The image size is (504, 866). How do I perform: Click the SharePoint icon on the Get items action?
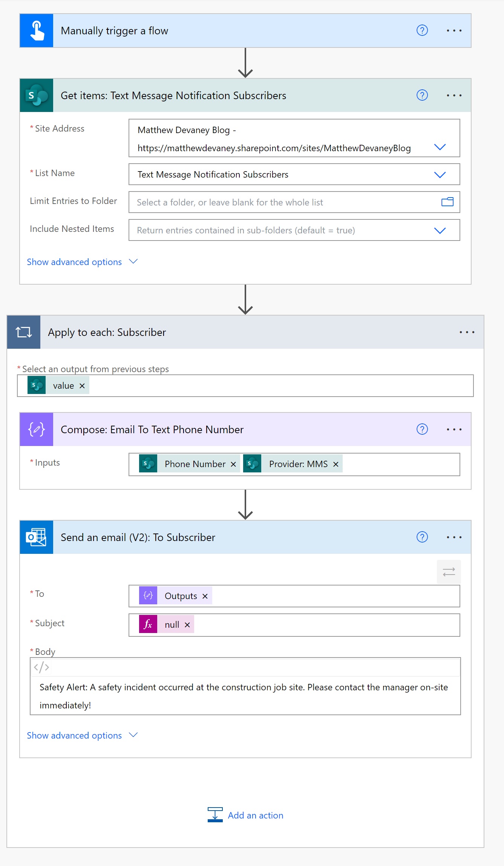[37, 95]
